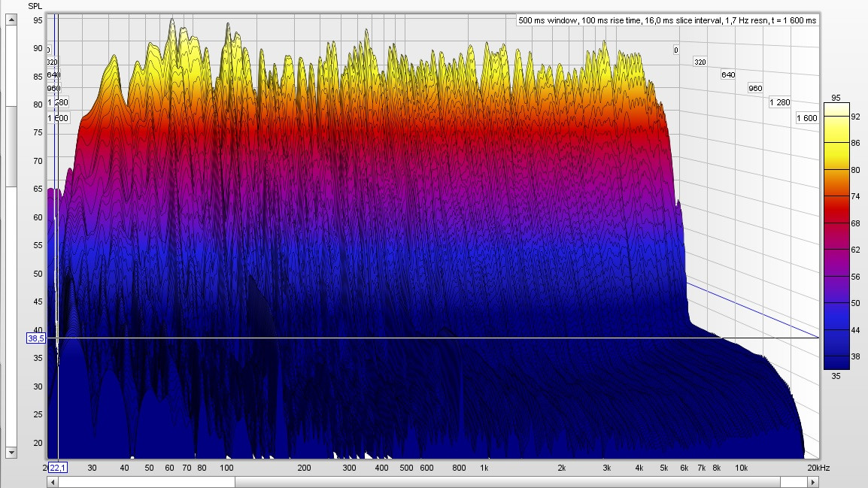Image resolution: width=868 pixels, height=488 pixels.
Task: Click the horizontal scrollbar left arrow
Action: (53, 482)
